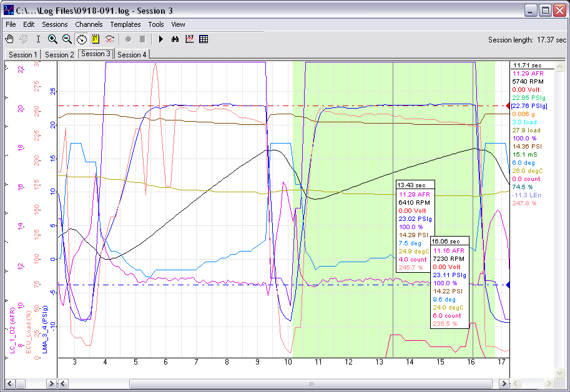This screenshot has height=392, width=570.
Task: Switch to the Session 1 tab
Action: pyautogui.click(x=22, y=54)
